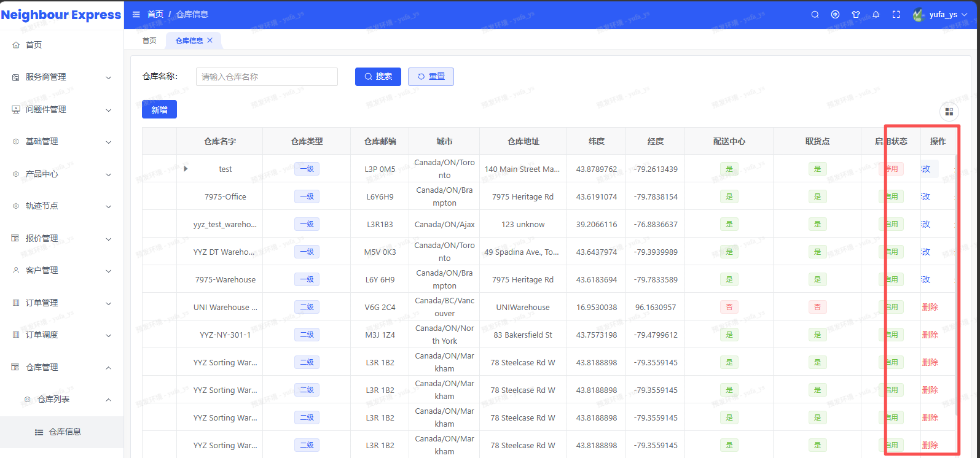This screenshot has height=458, width=980.
Task: Click the 订单调度 sidebar icon
Action: (16, 335)
